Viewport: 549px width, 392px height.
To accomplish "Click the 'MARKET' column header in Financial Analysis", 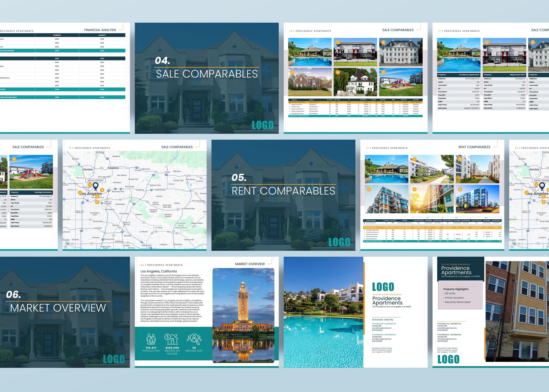I will 102,35.
